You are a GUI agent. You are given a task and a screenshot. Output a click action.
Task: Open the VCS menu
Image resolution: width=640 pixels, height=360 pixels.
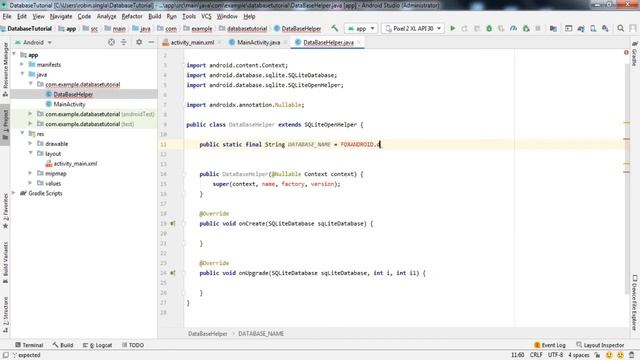pos(206,16)
